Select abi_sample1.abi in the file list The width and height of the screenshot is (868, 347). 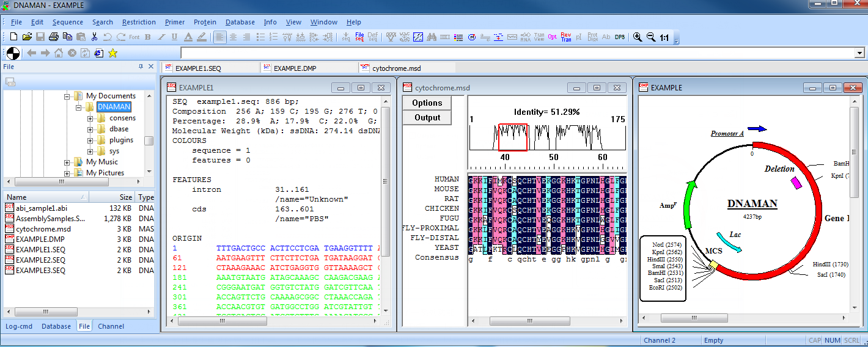pos(42,208)
